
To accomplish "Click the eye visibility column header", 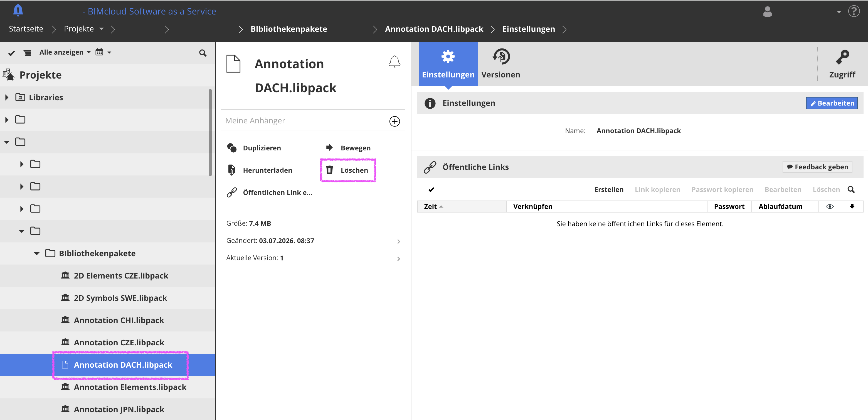I will click(830, 206).
